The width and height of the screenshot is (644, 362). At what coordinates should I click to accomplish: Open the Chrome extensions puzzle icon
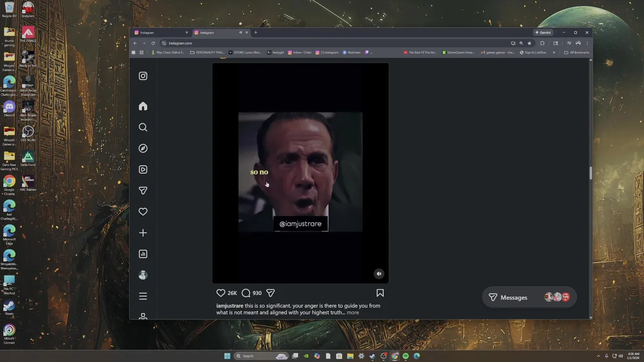click(542, 43)
